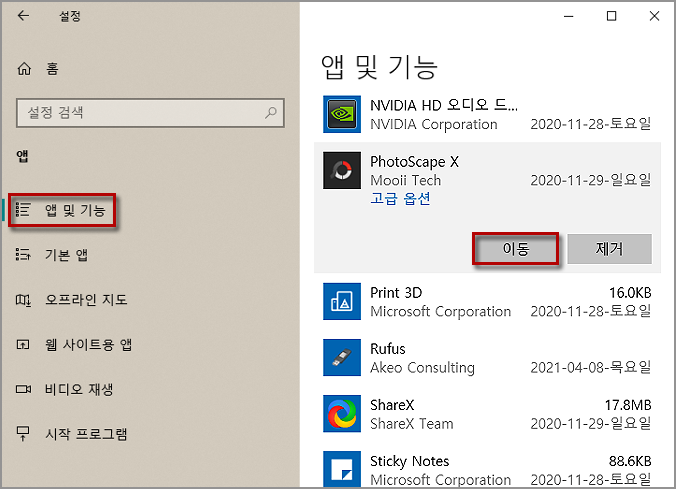Select the ShareX list entry
676x489 pixels.
(x=487, y=414)
